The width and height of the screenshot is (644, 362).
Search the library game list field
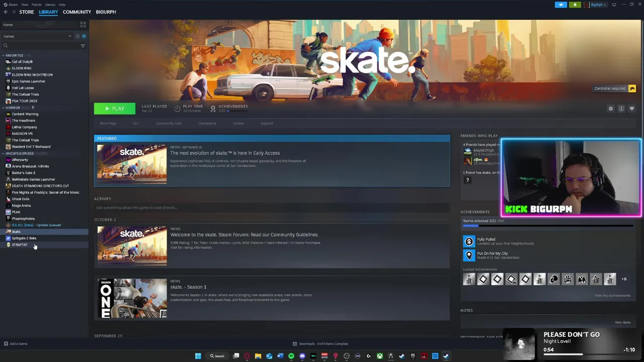(x=40, y=46)
